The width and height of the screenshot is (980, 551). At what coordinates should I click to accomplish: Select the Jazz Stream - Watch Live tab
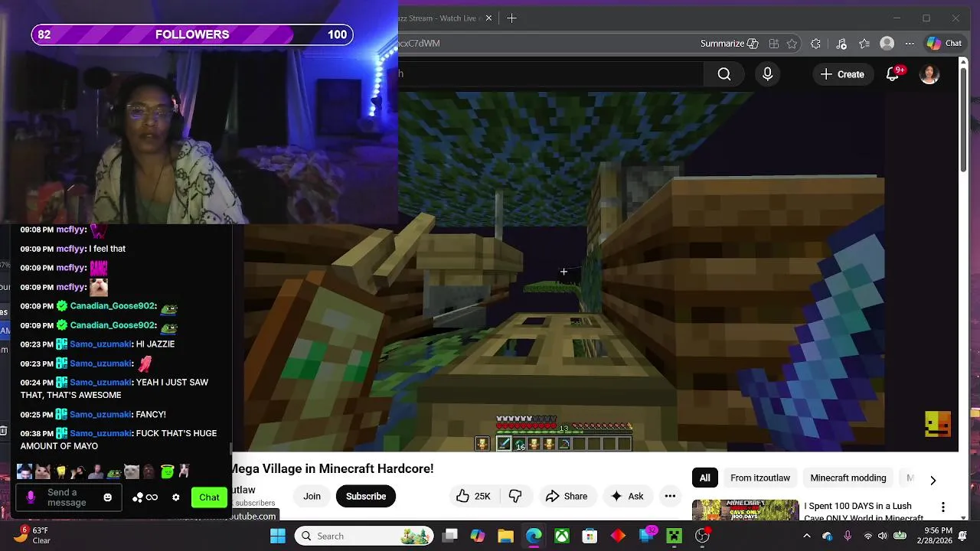tap(440, 18)
